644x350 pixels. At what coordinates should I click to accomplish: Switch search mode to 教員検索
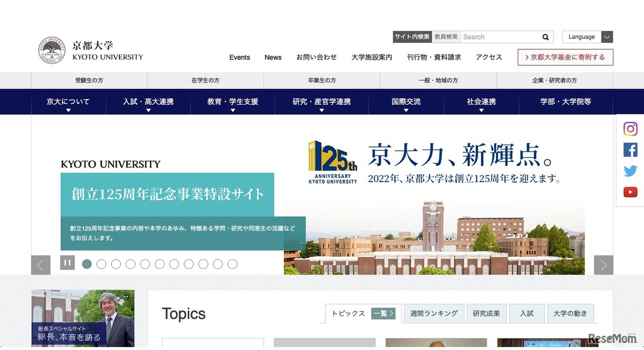pos(446,37)
